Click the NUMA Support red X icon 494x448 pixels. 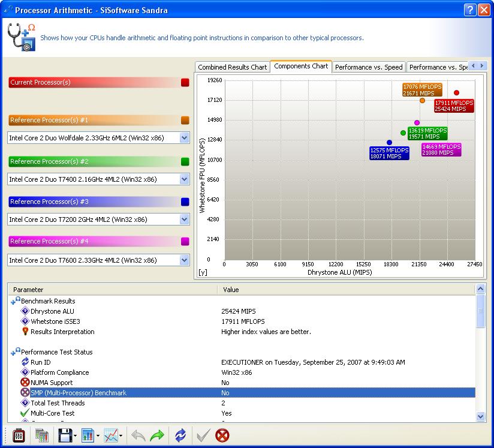pyautogui.click(x=25, y=383)
